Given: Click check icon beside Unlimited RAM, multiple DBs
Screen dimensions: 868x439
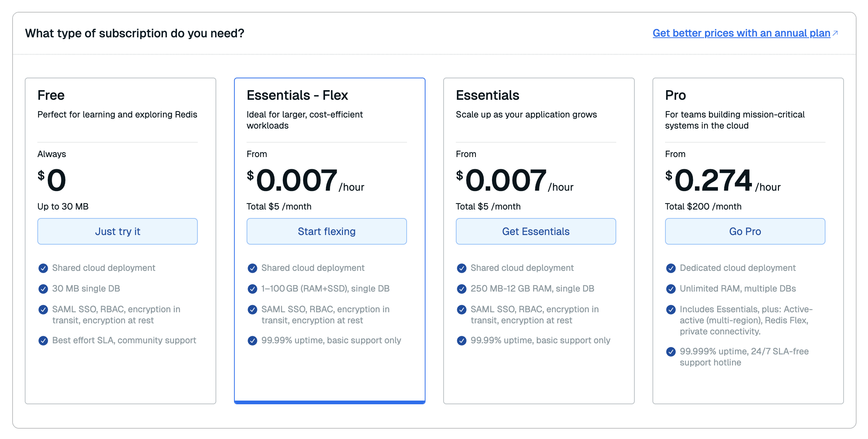Looking at the screenshot, I should pyautogui.click(x=671, y=289).
